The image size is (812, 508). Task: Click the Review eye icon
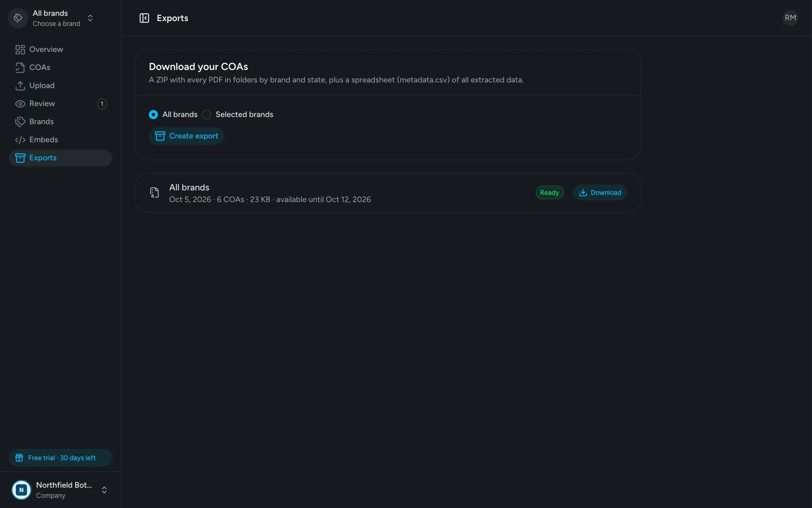coord(20,103)
